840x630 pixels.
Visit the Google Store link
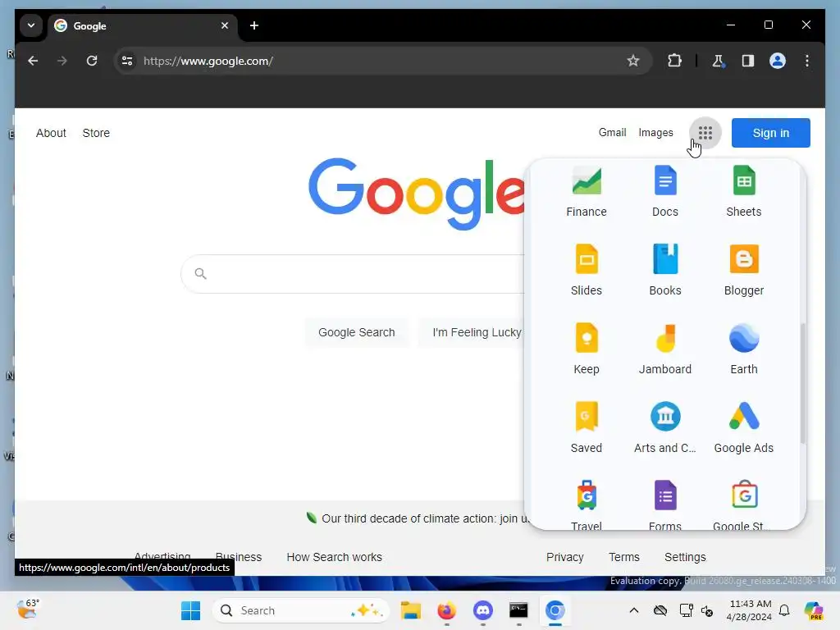(96, 133)
